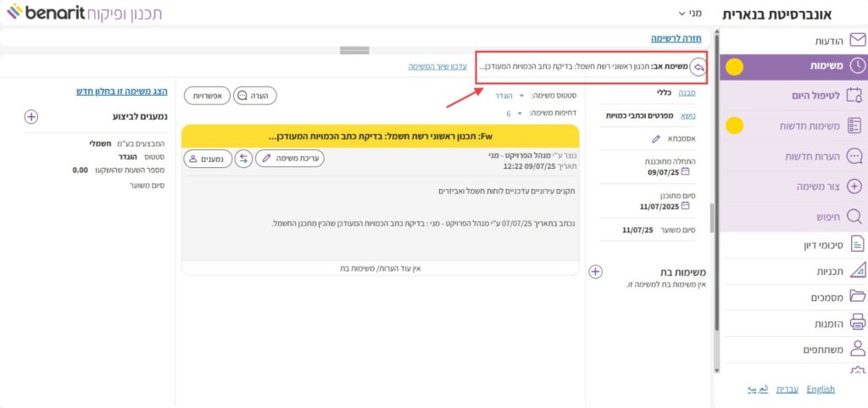868x408 pixels.
Task: Switch the interface language to English
Action: tap(821, 389)
